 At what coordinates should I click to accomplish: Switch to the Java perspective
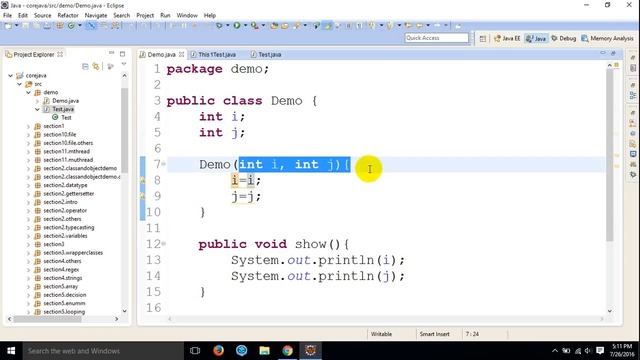click(x=536, y=38)
